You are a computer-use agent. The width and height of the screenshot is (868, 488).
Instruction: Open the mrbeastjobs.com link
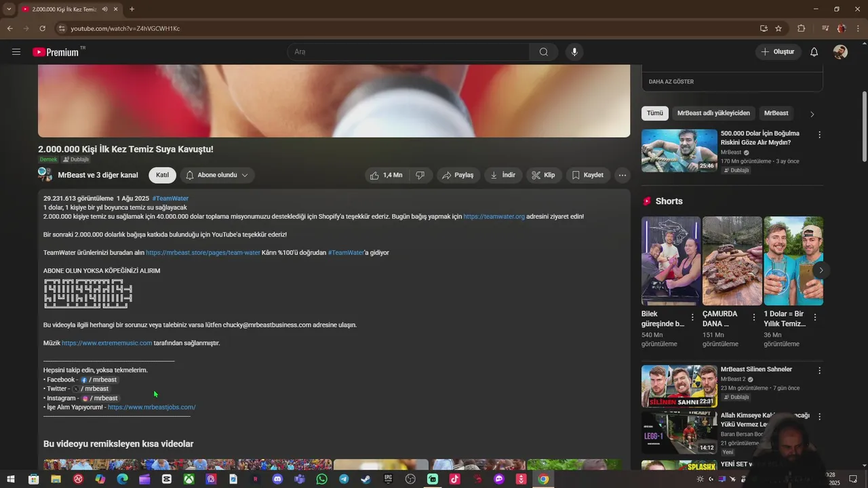[x=151, y=407]
